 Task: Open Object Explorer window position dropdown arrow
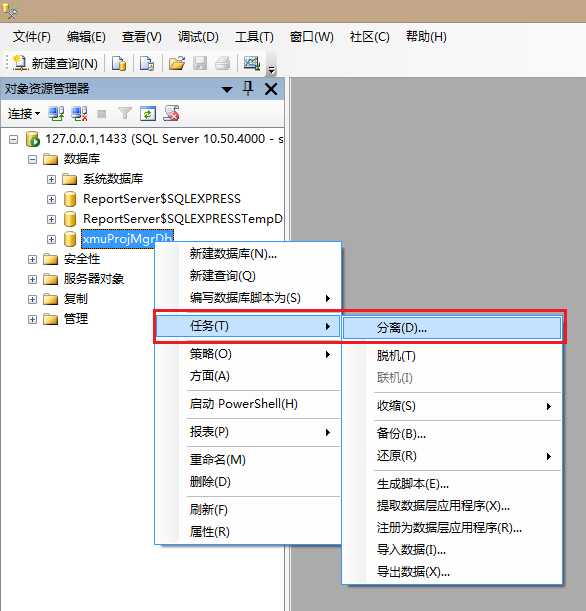[x=227, y=90]
